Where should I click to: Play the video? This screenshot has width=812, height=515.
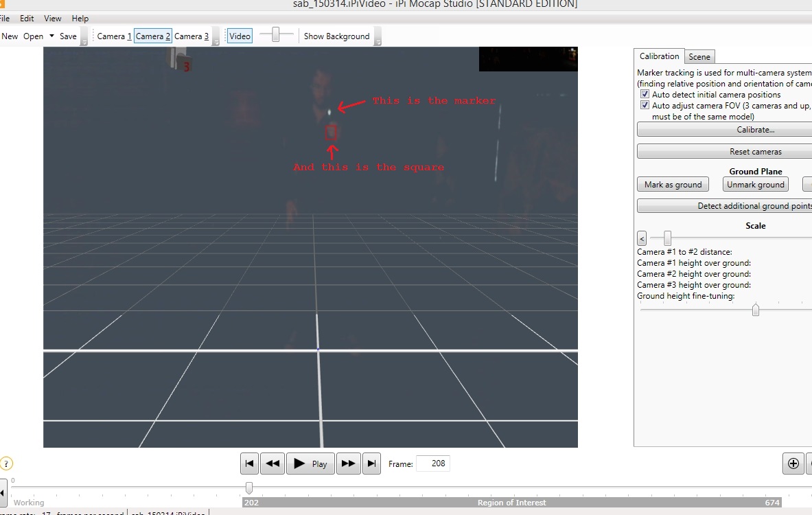click(x=310, y=463)
